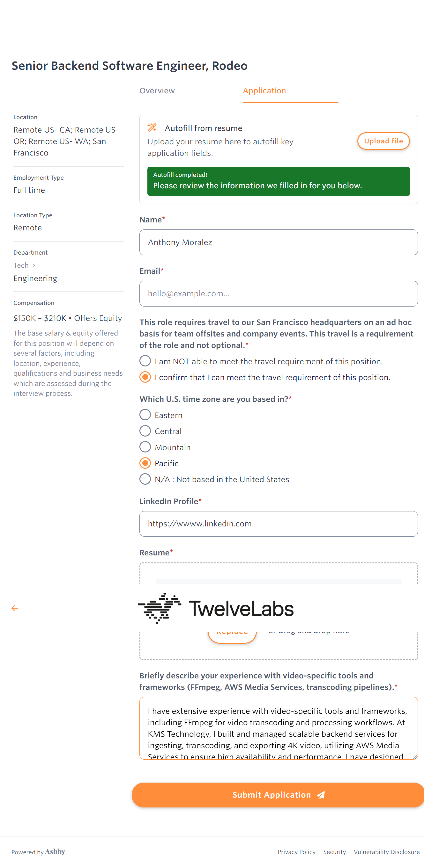Select the Eastern time zone option
Screen dimensions: 424x868
[x=145, y=415]
